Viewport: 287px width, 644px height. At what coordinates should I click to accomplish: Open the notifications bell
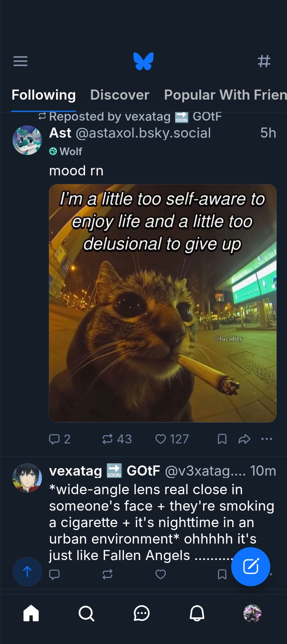tap(197, 613)
